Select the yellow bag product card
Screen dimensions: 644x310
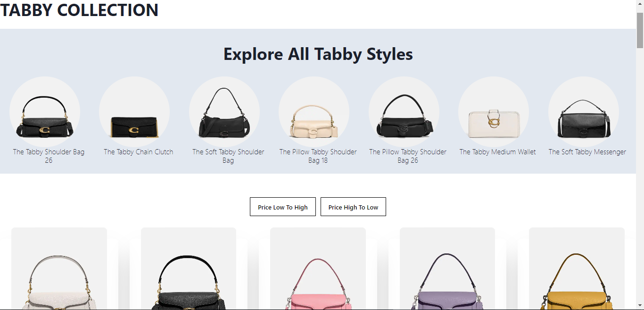[577, 269]
